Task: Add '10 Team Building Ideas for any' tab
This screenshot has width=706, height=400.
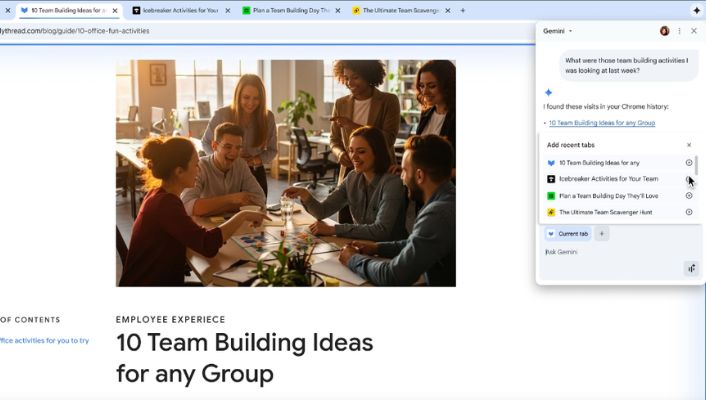Action: pyautogui.click(x=688, y=162)
